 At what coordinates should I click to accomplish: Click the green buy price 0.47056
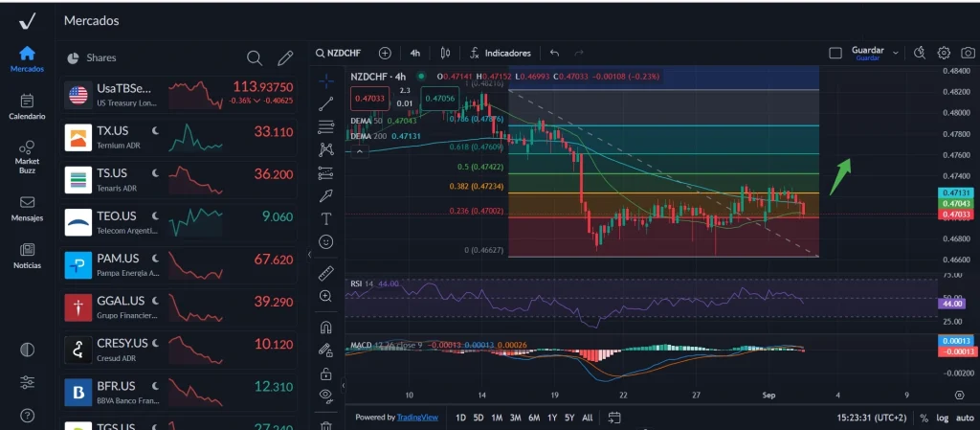click(x=440, y=98)
